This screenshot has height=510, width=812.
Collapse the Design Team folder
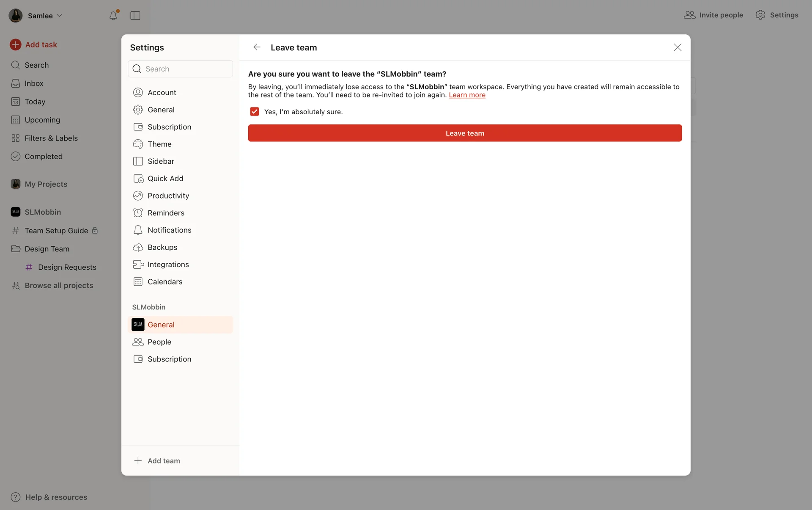click(x=16, y=249)
